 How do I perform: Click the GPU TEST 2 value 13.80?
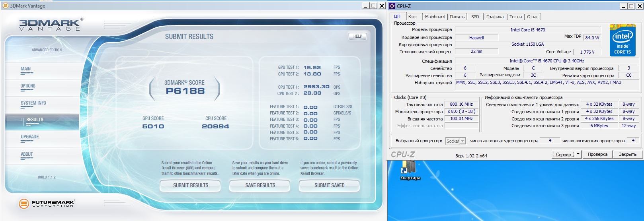point(312,74)
